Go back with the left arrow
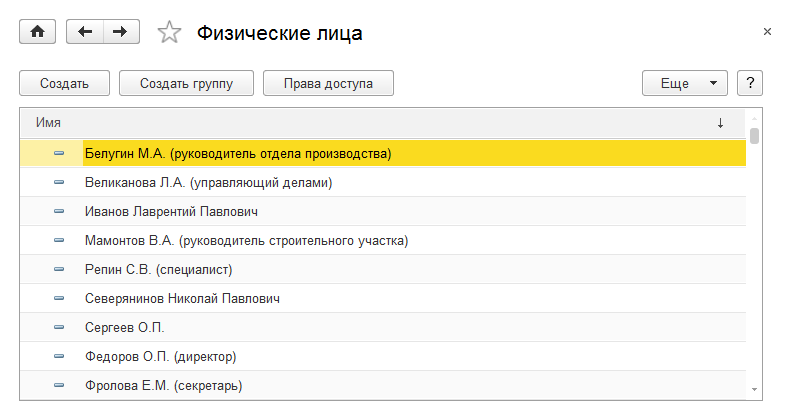Viewport: 789px width, 415px height. pyautogui.click(x=84, y=32)
